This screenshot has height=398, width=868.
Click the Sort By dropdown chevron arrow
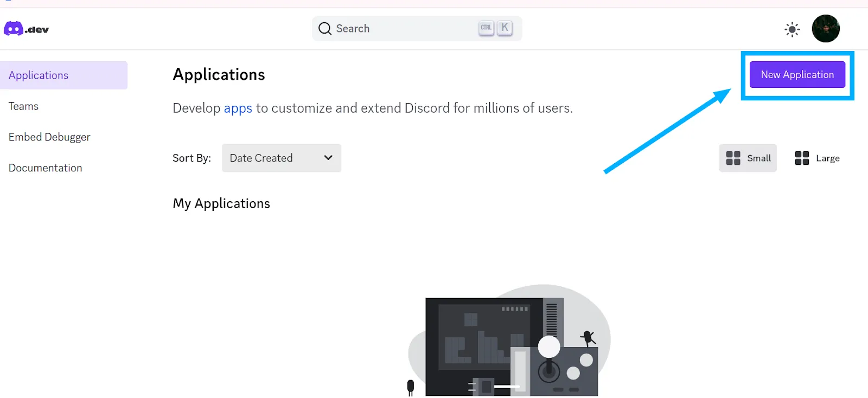pos(328,158)
